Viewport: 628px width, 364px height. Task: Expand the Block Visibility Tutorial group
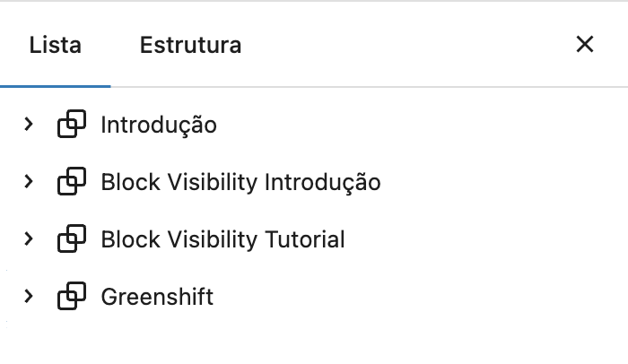[x=28, y=238]
